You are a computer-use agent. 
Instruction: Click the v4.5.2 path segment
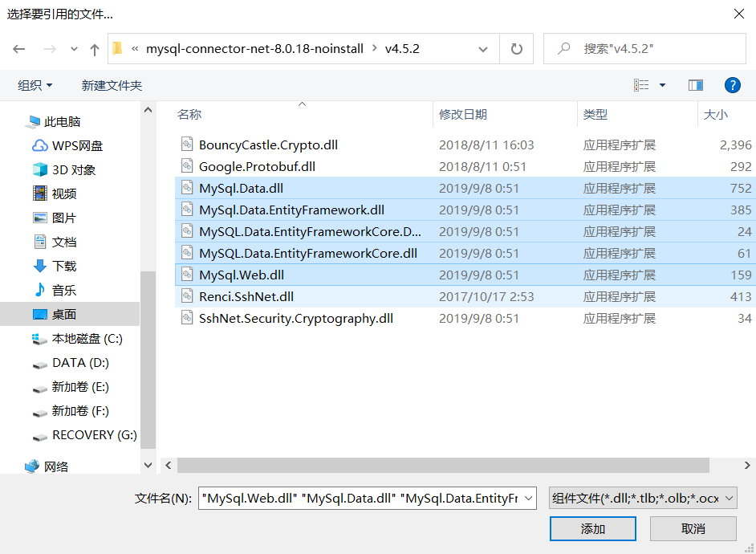tap(402, 49)
